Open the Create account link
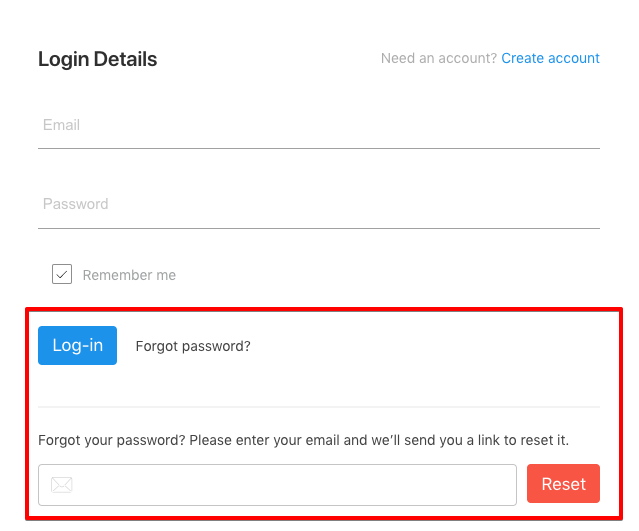Screen dimensions: 639x531 coord(550,58)
